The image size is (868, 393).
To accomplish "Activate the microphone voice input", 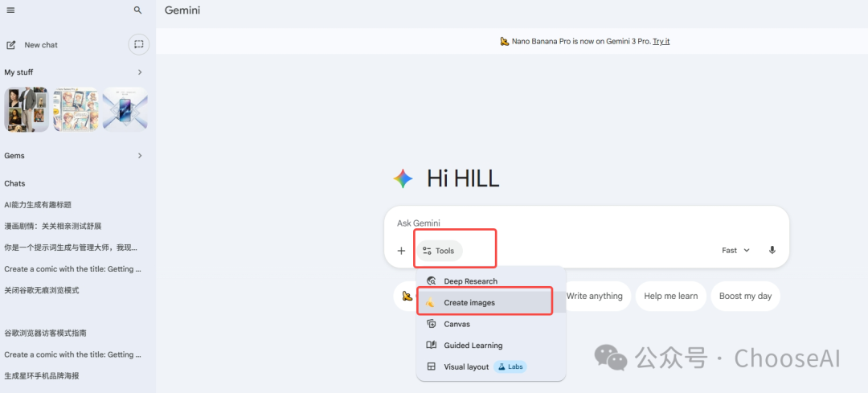I will (x=772, y=250).
